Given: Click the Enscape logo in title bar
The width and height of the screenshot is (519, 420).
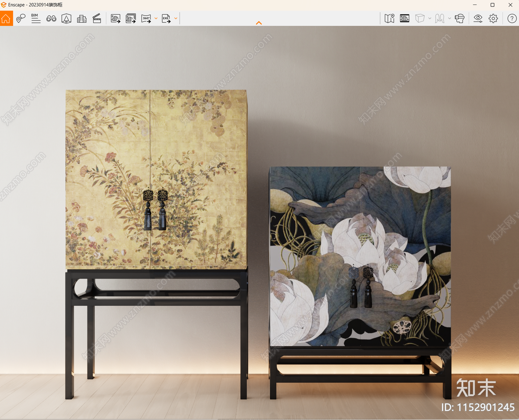Looking at the screenshot, I should [4, 5].
